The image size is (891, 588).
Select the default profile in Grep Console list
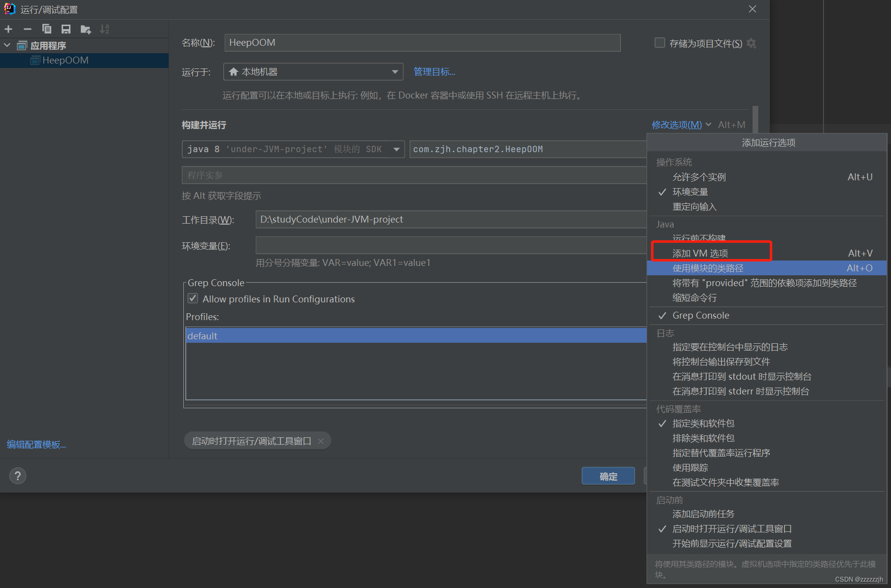[x=416, y=336]
